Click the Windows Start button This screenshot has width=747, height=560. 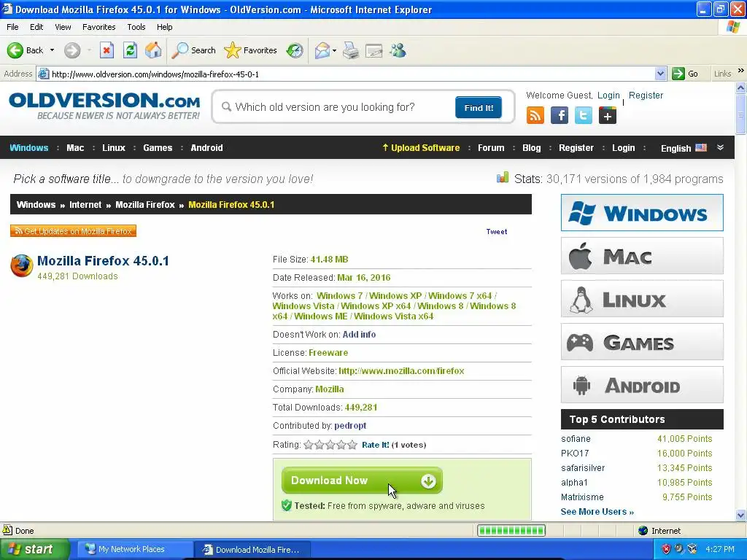point(35,549)
